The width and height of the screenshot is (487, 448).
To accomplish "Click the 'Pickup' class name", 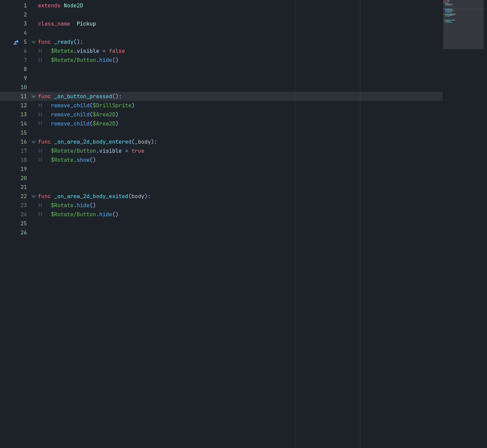I will point(86,24).
